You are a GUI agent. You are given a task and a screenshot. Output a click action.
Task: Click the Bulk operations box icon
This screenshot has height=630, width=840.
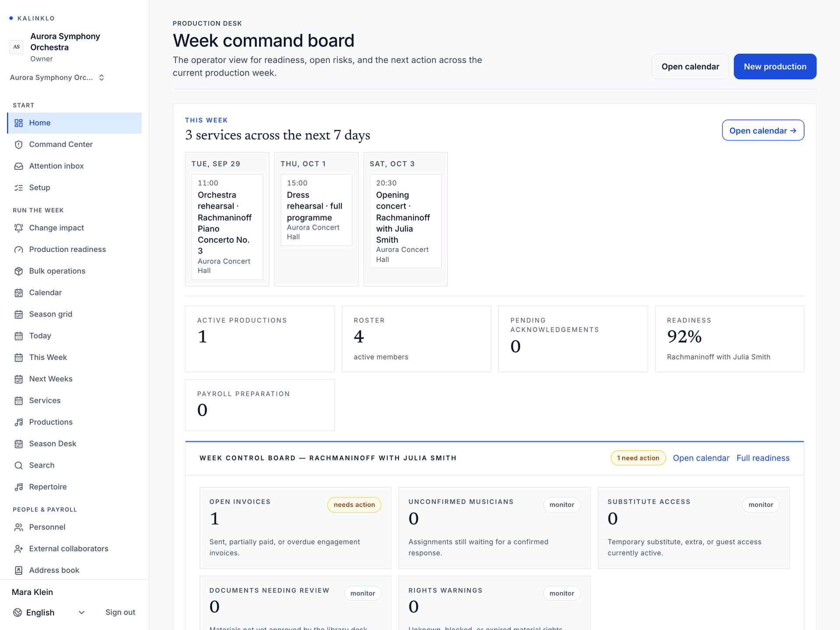point(18,271)
